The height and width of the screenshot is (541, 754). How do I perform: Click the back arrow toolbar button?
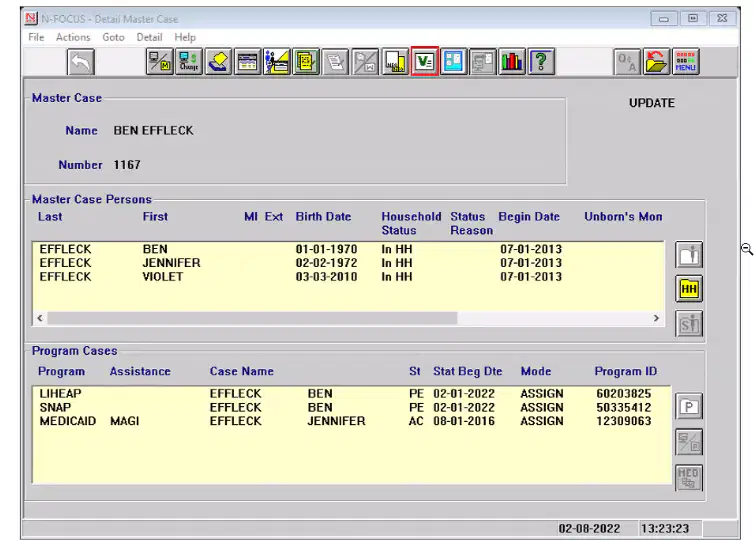pos(81,62)
